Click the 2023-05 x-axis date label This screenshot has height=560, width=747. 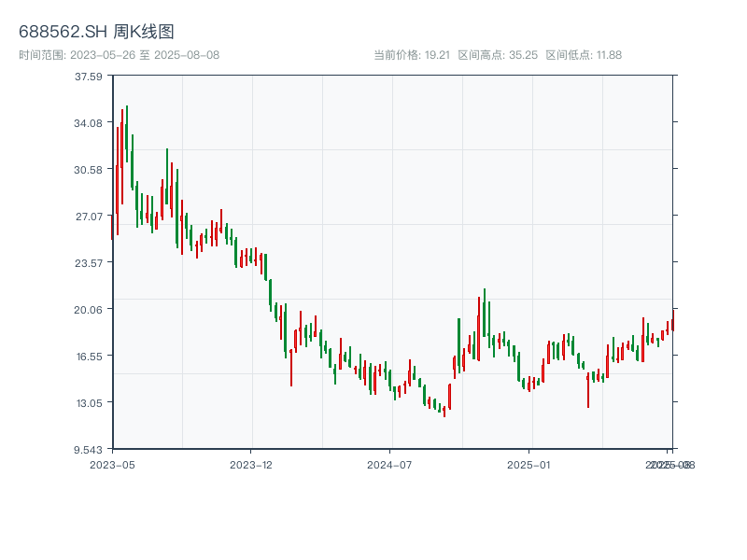pos(112,464)
